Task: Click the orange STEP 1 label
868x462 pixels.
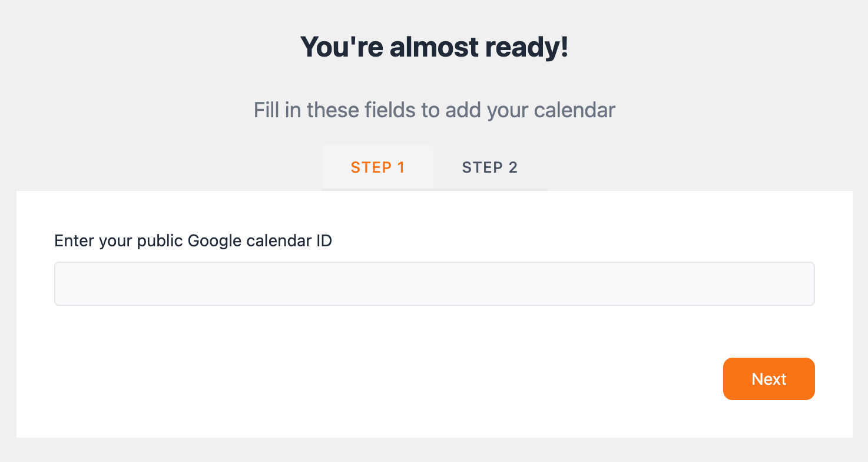Action: [377, 167]
